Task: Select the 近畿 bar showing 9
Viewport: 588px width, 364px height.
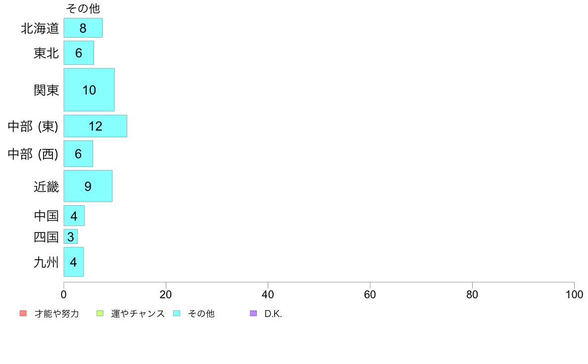Action: pyautogui.click(x=88, y=186)
